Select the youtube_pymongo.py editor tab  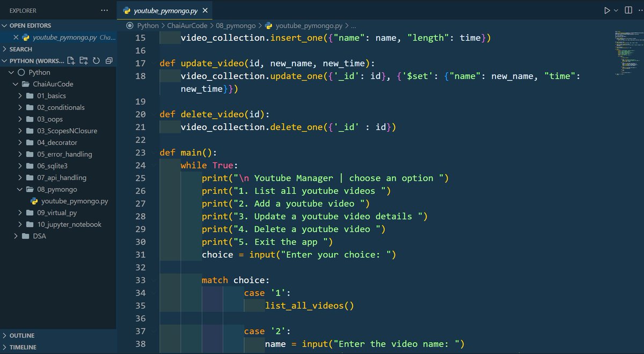point(165,10)
